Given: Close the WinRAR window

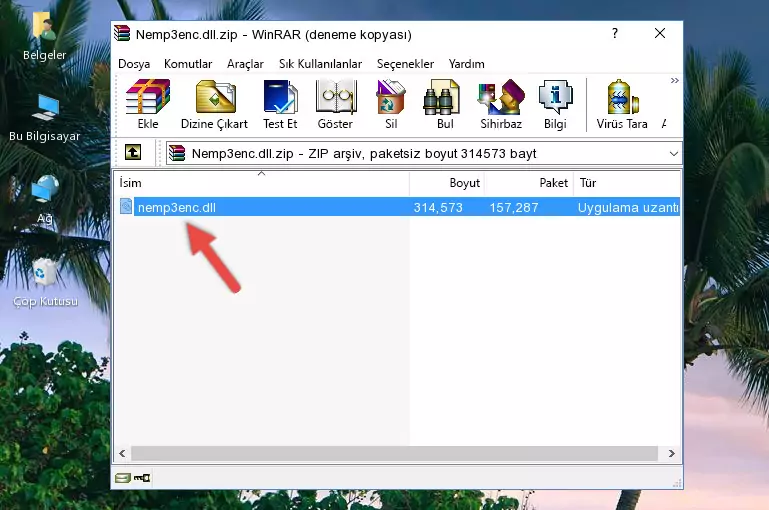Looking at the screenshot, I should point(660,33).
